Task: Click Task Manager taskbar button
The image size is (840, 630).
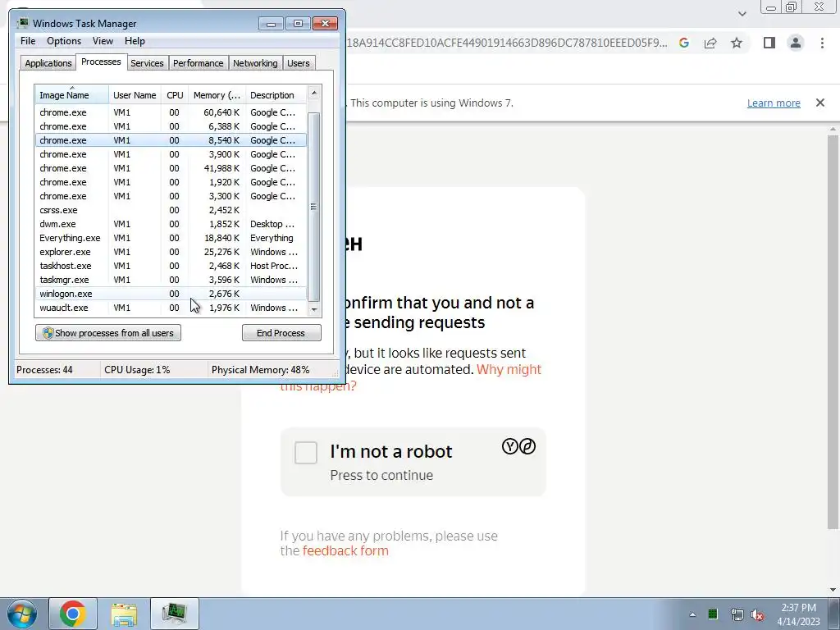Action: pos(175,614)
